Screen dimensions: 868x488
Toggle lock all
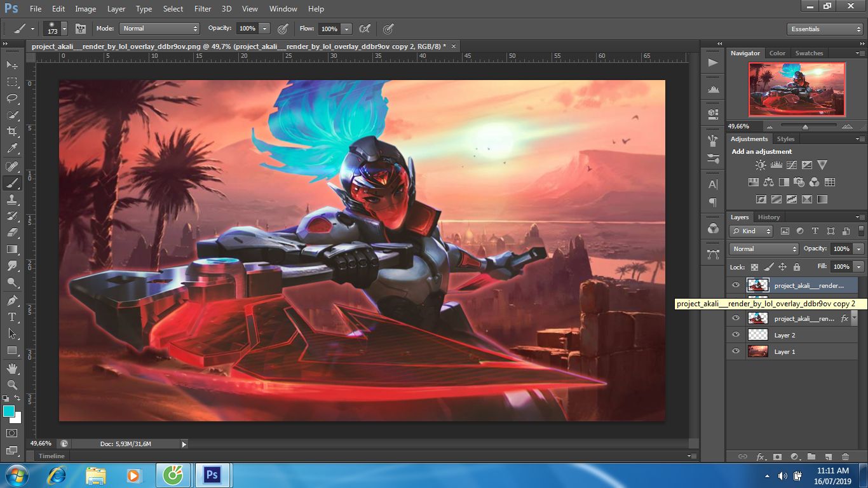[x=796, y=267]
